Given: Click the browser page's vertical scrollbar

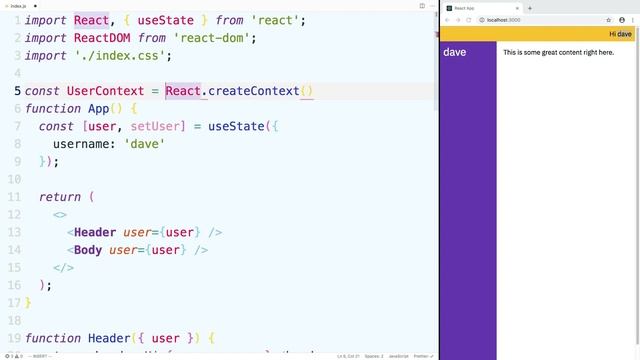Looking at the screenshot, I should 637,186.
